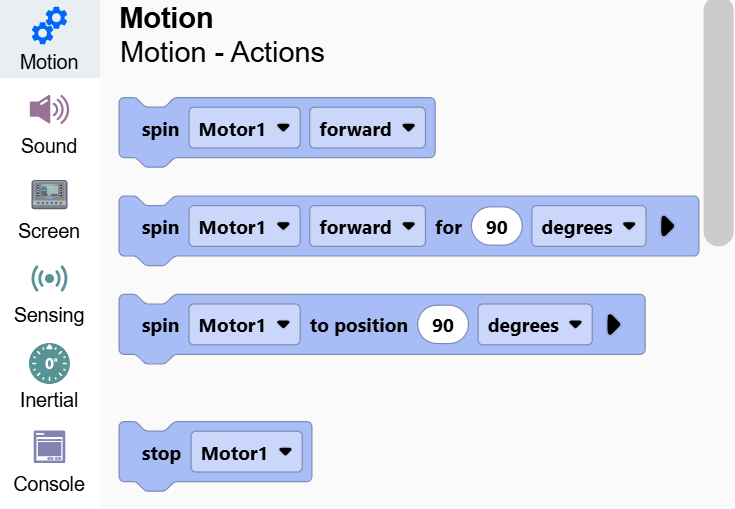Expand the spin-for-degrees block arrow
The height and width of the screenshot is (509, 735).
point(667,226)
